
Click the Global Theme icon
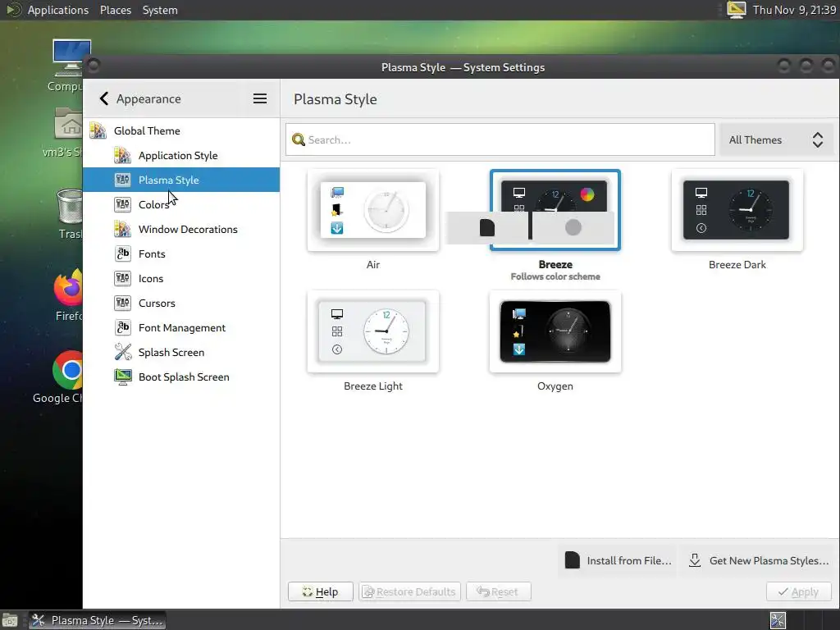click(x=98, y=130)
